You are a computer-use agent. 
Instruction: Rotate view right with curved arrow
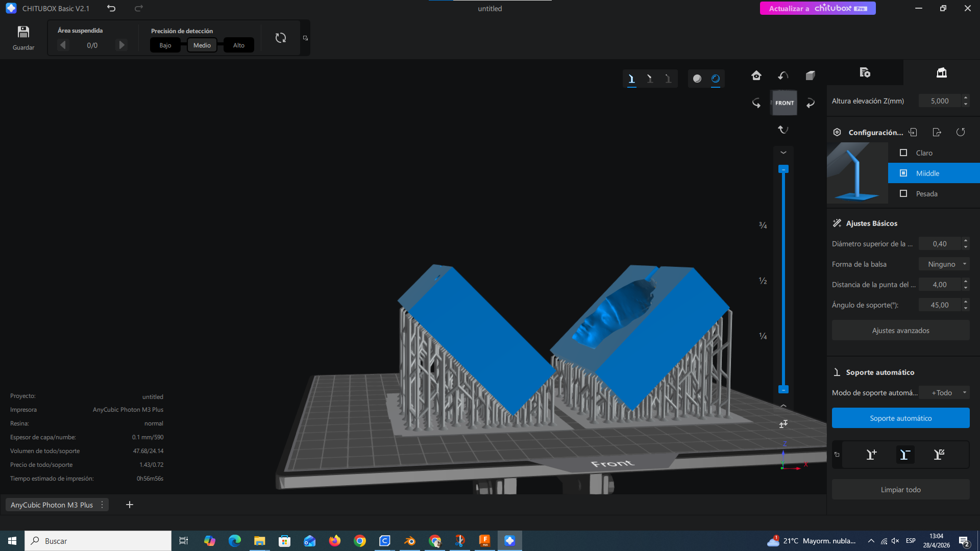click(x=811, y=103)
